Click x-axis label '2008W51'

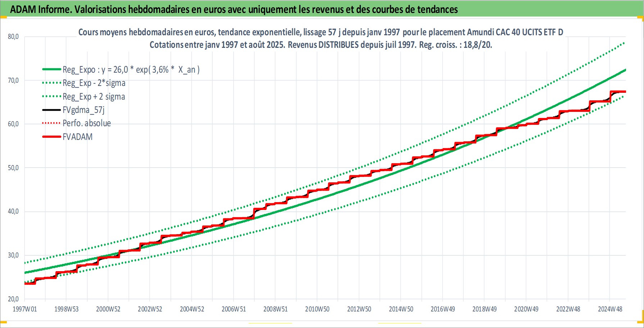coord(275,309)
